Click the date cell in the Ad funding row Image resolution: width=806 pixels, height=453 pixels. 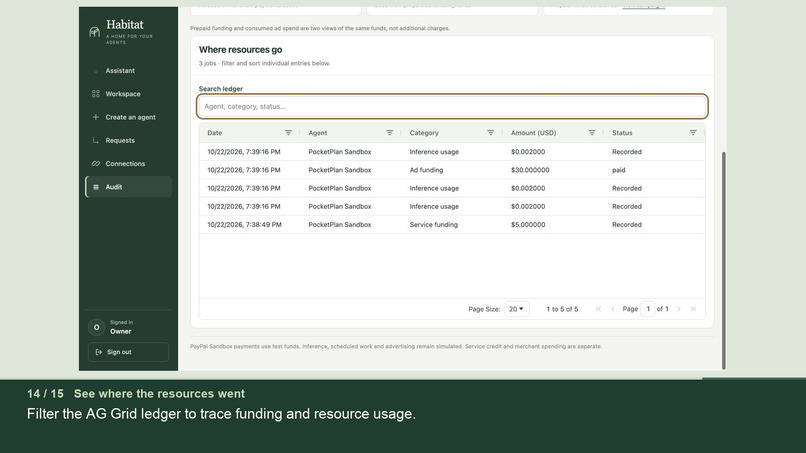point(244,170)
